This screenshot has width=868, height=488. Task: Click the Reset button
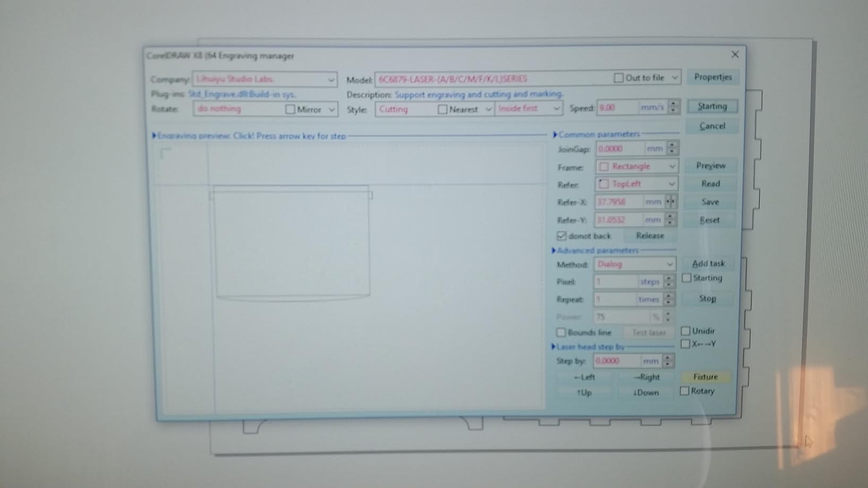[710, 220]
